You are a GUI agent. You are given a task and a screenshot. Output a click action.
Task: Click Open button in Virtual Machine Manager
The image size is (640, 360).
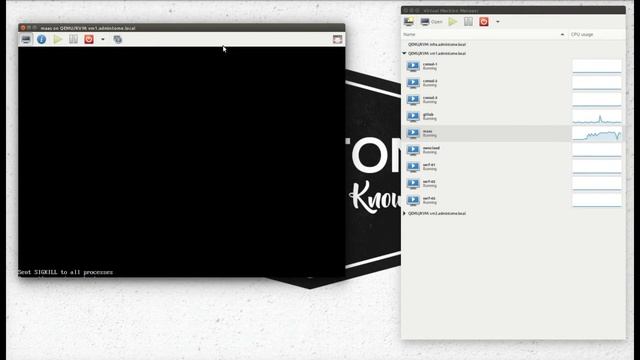pos(431,22)
